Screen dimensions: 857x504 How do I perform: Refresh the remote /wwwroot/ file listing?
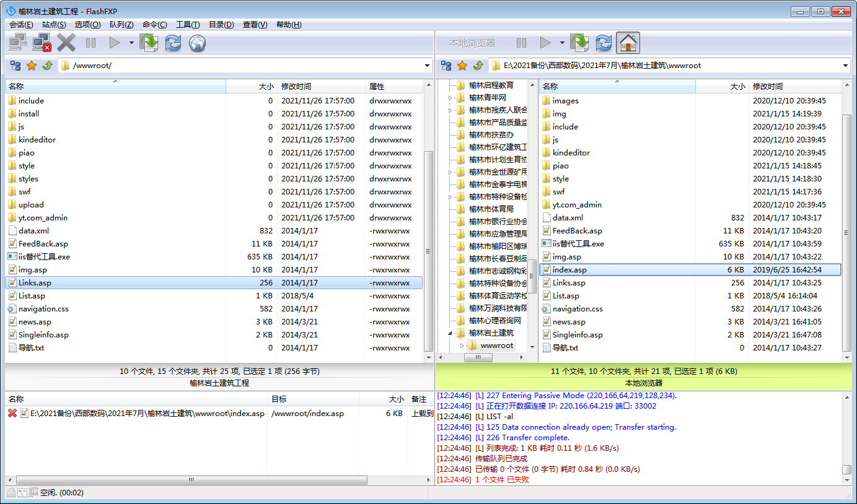pos(173,43)
